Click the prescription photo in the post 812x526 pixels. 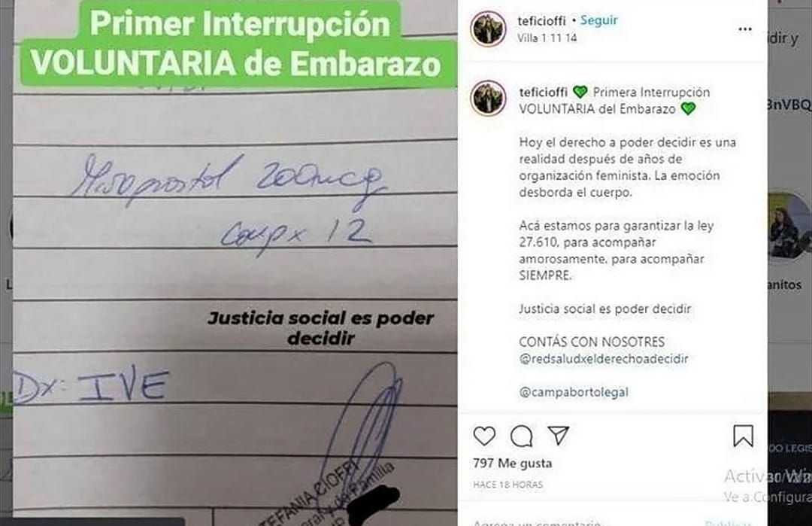[x=235, y=263]
